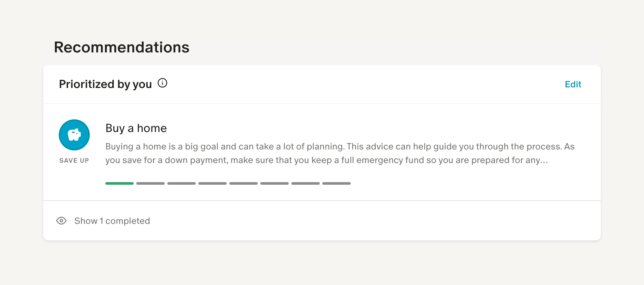Click the green first progress segment
Image resolution: width=644 pixels, height=285 pixels.
pos(119,183)
